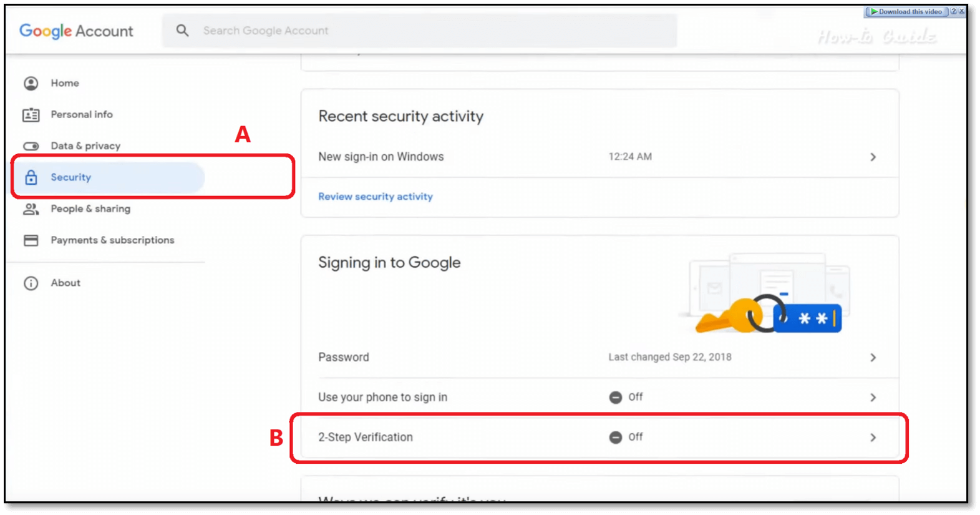Expand the New sign-in on Windows chevron
Screen dimensions: 980x515
tap(873, 157)
